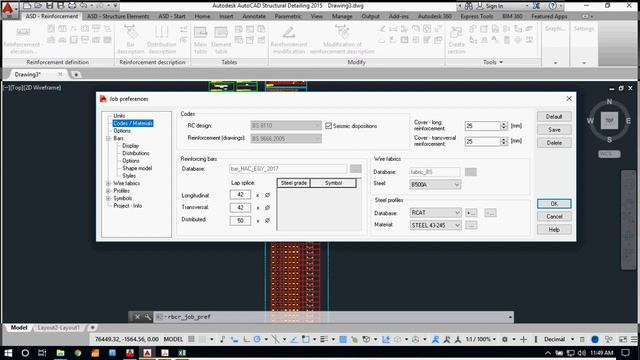This screenshot has width=640, height=360.
Task: Open the annotation scale 1:1 / 100% dropdown
Action: (x=481, y=339)
